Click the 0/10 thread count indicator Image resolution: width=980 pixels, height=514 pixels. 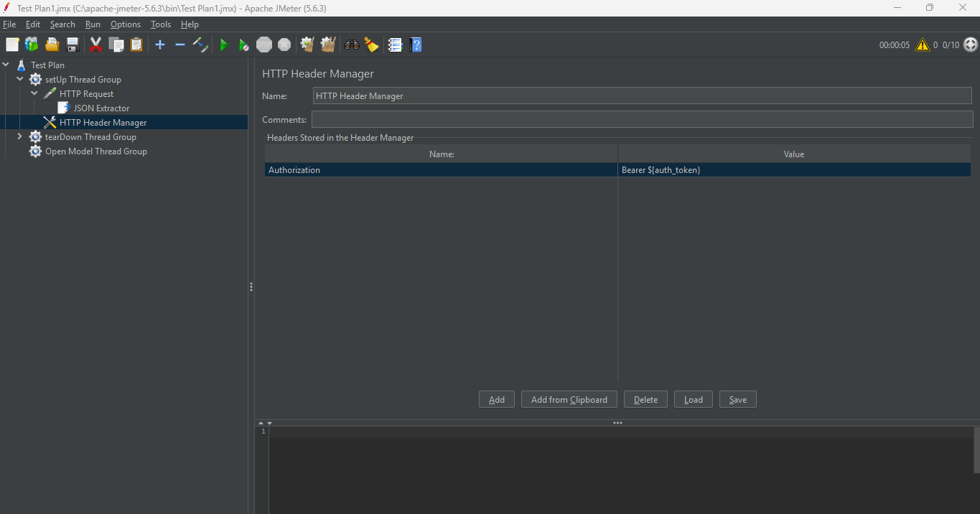[951, 45]
